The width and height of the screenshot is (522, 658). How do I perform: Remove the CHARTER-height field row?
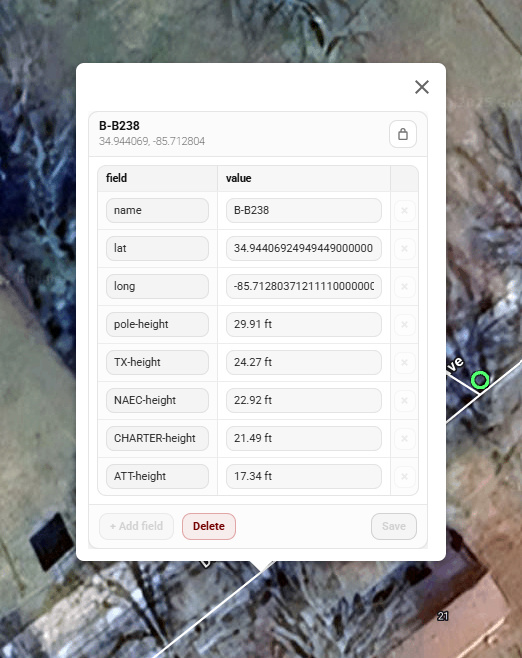[x=405, y=439]
